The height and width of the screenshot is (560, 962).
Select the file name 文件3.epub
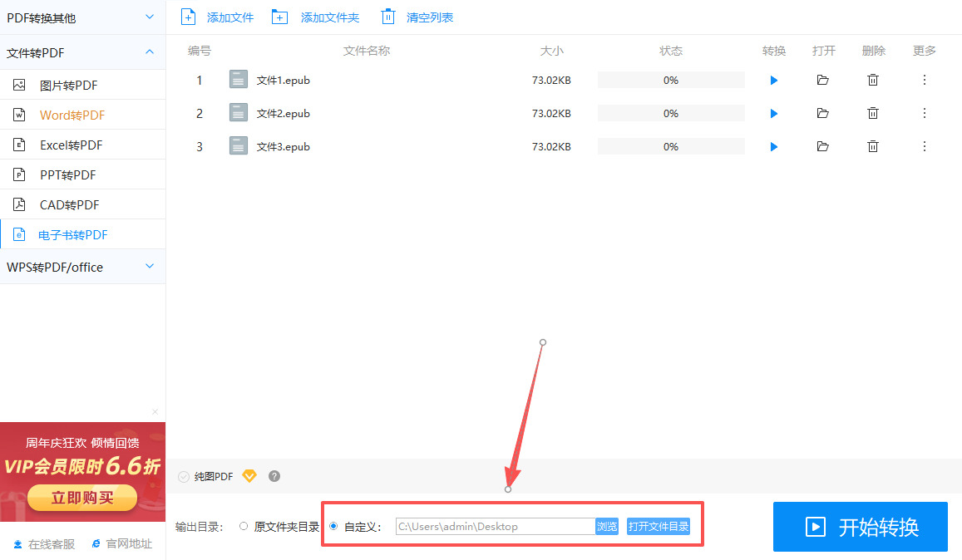tap(283, 146)
